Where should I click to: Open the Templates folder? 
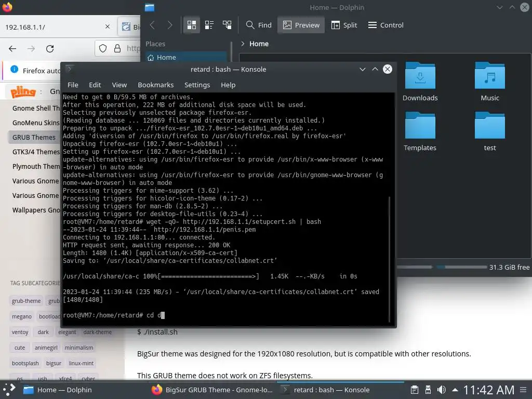(420, 131)
